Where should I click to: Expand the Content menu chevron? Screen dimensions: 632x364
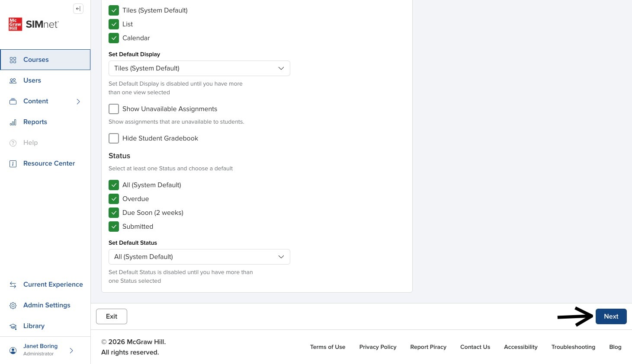78,102
